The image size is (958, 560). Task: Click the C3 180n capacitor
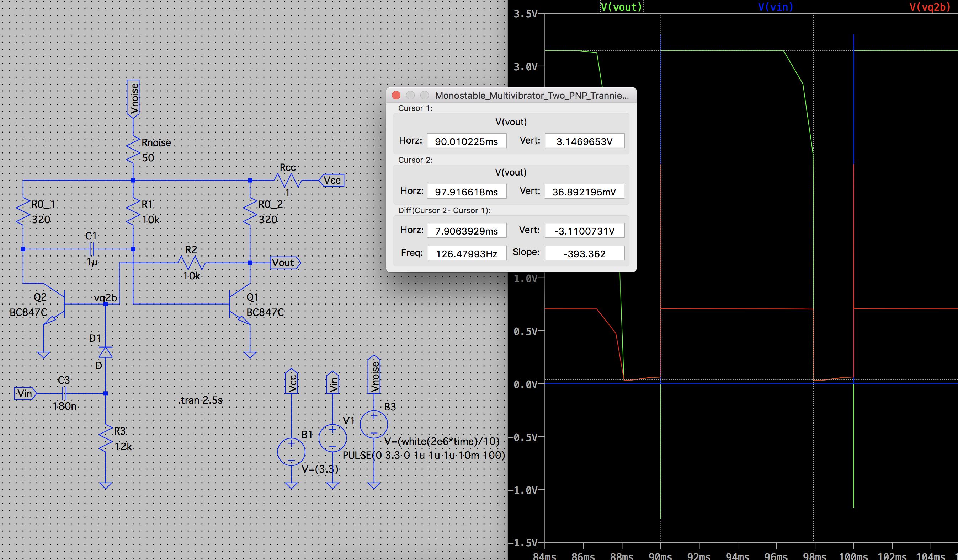[x=64, y=393]
